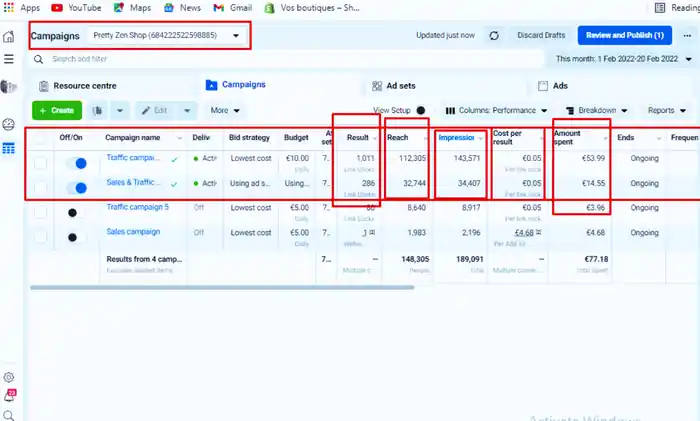700x421 pixels.
Task: Click the sidebar search magnifier at bottom
Action: pyautogui.click(x=8, y=416)
